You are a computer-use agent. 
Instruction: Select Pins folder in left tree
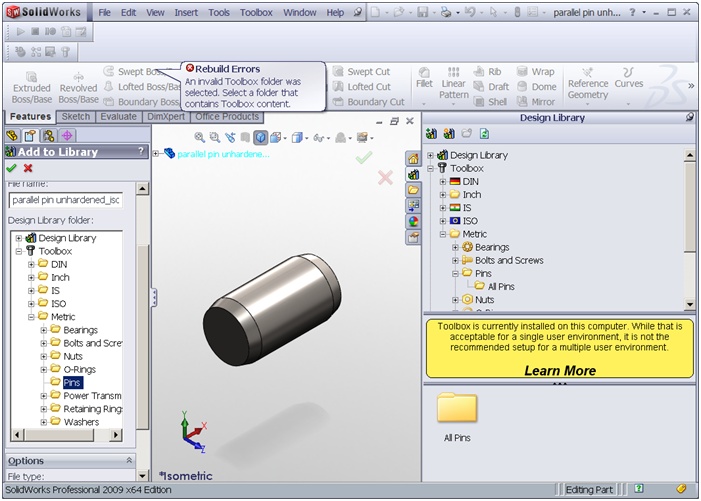pos(72,383)
